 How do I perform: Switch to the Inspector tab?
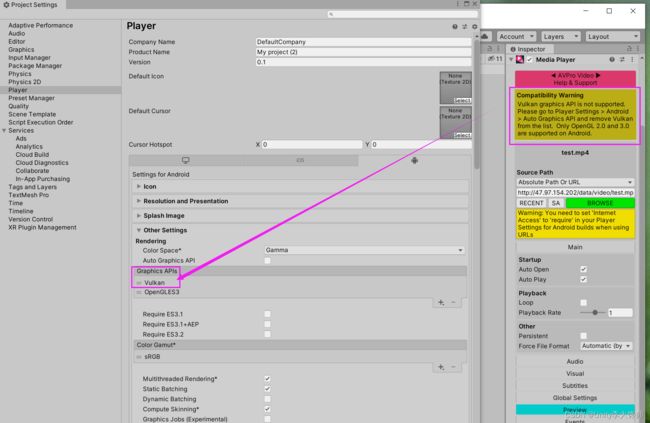click(x=528, y=49)
